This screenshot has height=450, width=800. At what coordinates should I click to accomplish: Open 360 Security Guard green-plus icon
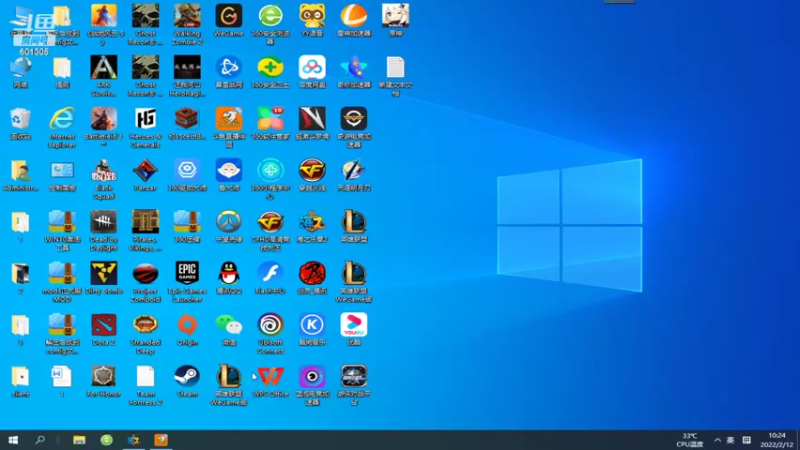tap(270, 72)
